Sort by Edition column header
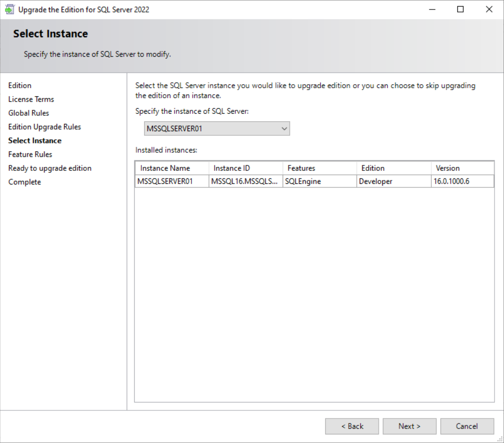Screen dimensions: 504x443 point(394,168)
